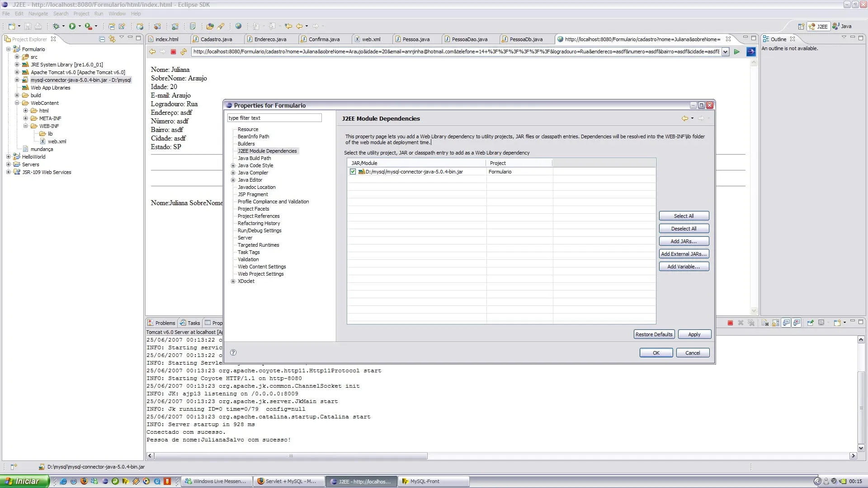This screenshot has height=488, width=868.
Task: Toggle console Scroll Lock
Action: click(776, 323)
